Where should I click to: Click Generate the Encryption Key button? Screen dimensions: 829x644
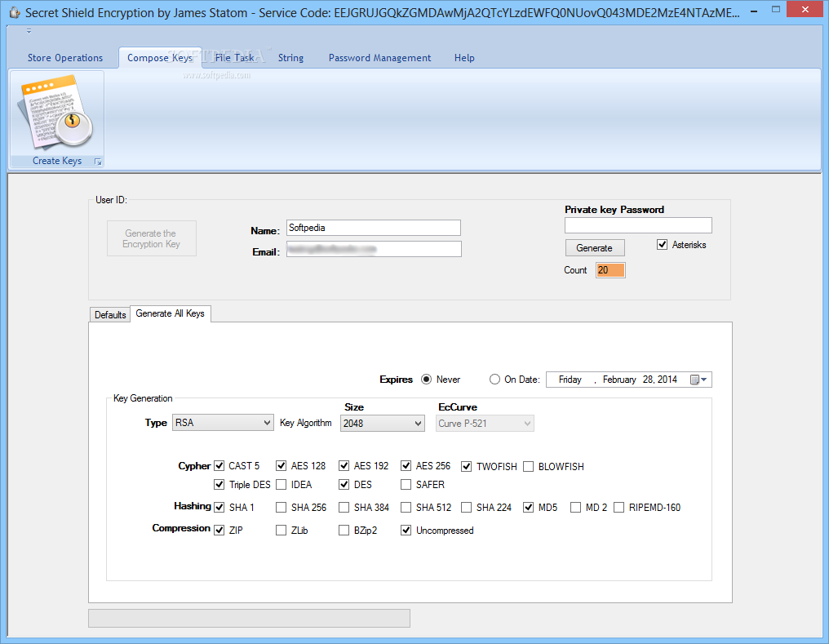point(152,238)
